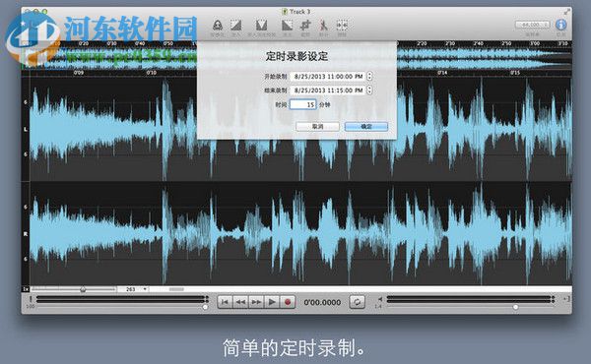Screen dimensions: 591x364
Task: Click the 取消 cancel button
Action: point(318,127)
